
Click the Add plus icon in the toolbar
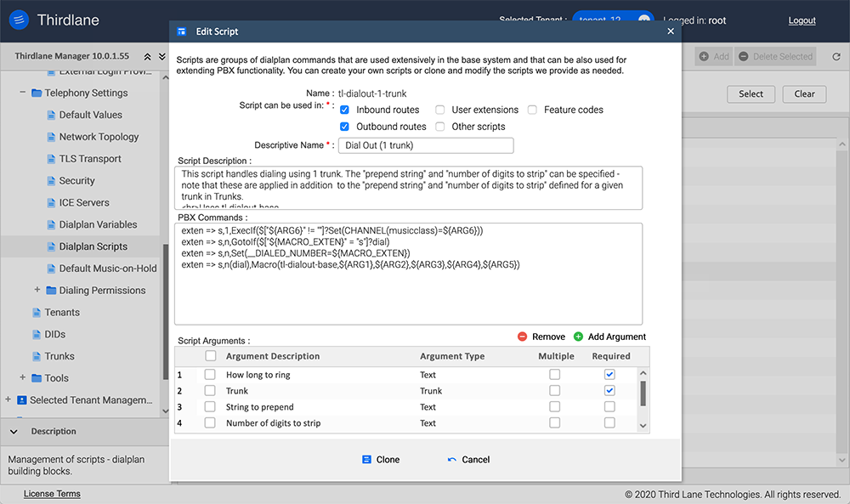point(704,56)
